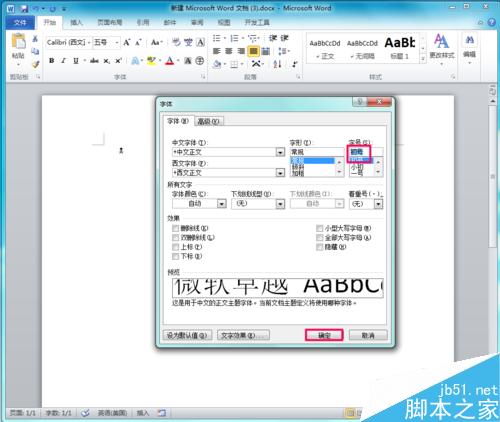Click the red font color A button
Image resolution: width=500 pixels, height=422 pixels.
(170, 61)
